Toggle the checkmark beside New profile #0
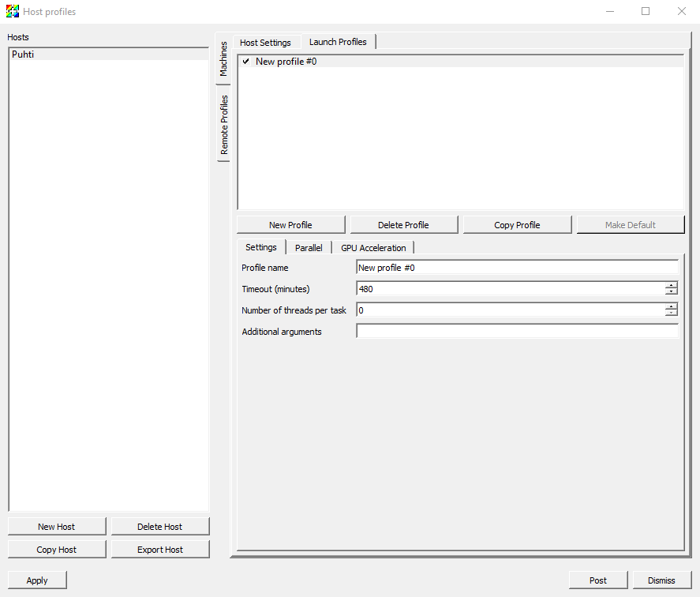This screenshot has height=597, width=700. [x=246, y=62]
